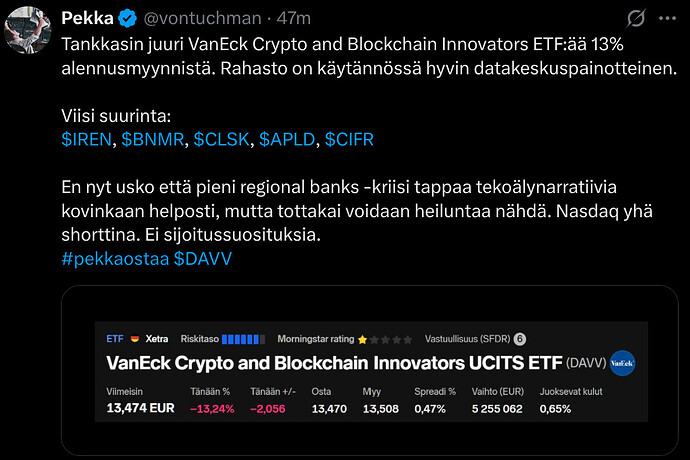This screenshot has height=460, width=690.
Task: Click the SFDR badge showing 6
Action: click(520, 339)
